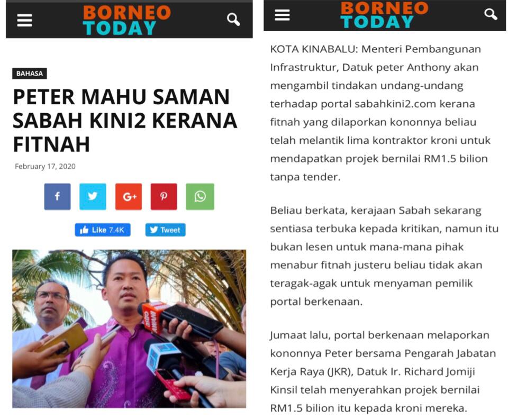Open the hamburger menu in the left screenshot
This screenshot has height=420, width=508.
coord(24,21)
